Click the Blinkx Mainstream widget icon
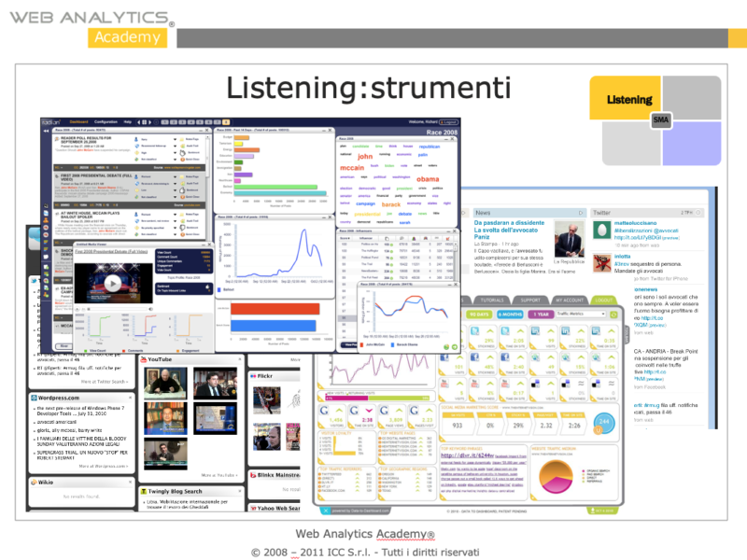747x560 pixels. pyautogui.click(x=253, y=475)
